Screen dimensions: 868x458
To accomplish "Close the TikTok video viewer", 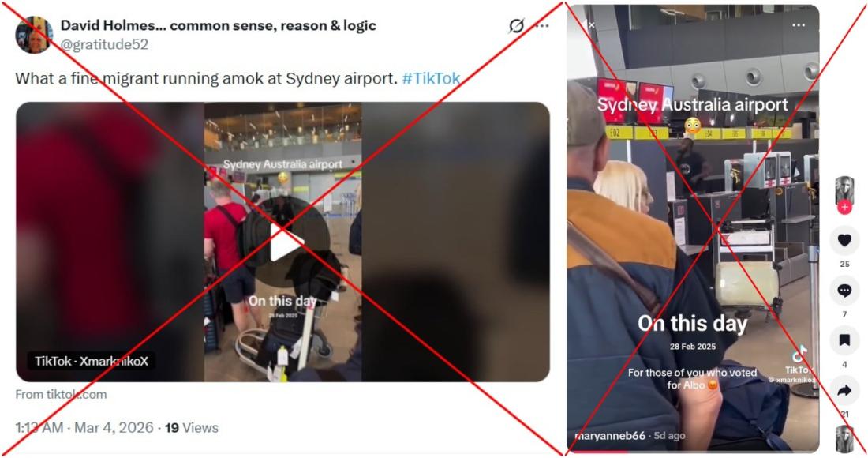I will coord(591,25).
